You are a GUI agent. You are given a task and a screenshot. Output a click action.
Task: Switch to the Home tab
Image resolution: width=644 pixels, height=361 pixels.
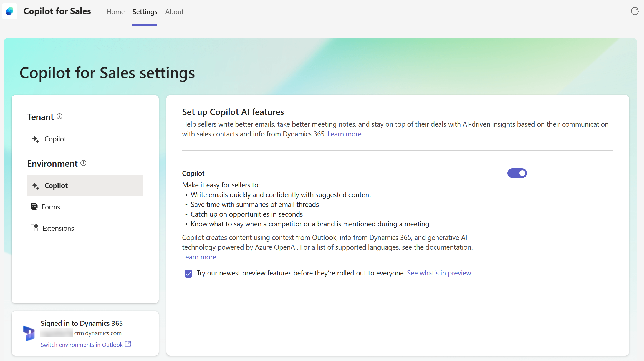pos(115,12)
